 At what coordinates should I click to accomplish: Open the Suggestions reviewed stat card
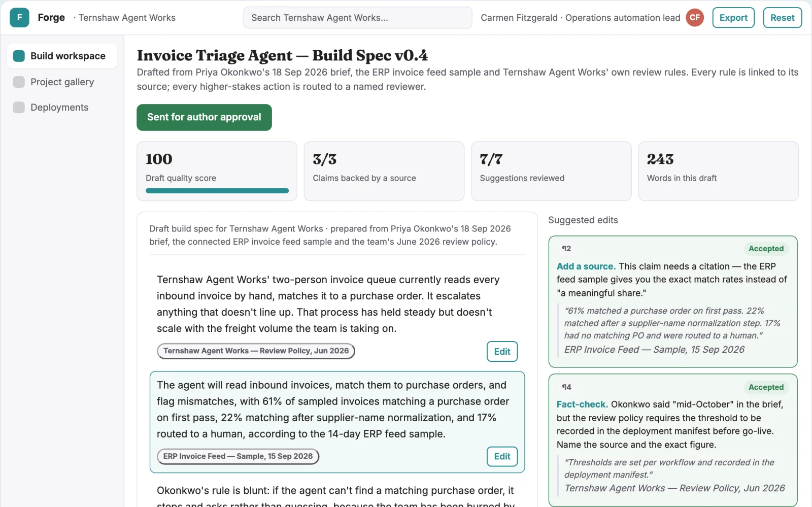[x=551, y=171]
